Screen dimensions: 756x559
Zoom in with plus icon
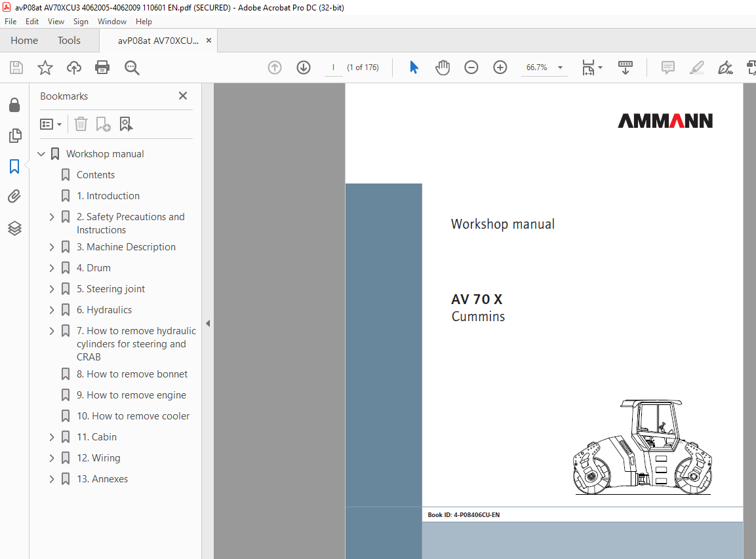(500, 67)
